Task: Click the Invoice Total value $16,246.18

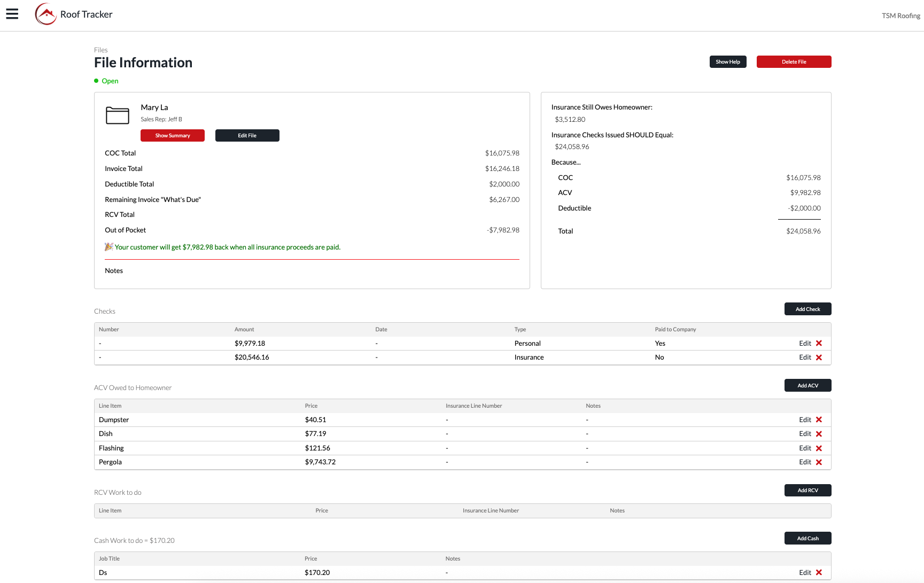Action: tap(502, 169)
